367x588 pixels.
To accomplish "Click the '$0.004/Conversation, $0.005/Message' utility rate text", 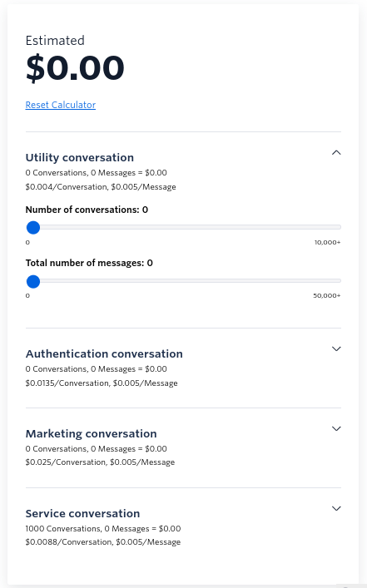I will click(x=101, y=187).
